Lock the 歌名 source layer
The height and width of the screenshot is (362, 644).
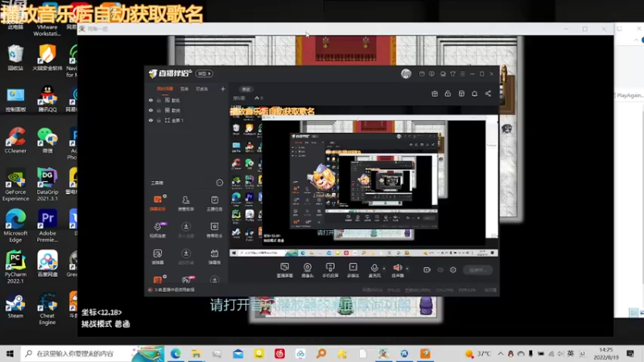point(159,100)
